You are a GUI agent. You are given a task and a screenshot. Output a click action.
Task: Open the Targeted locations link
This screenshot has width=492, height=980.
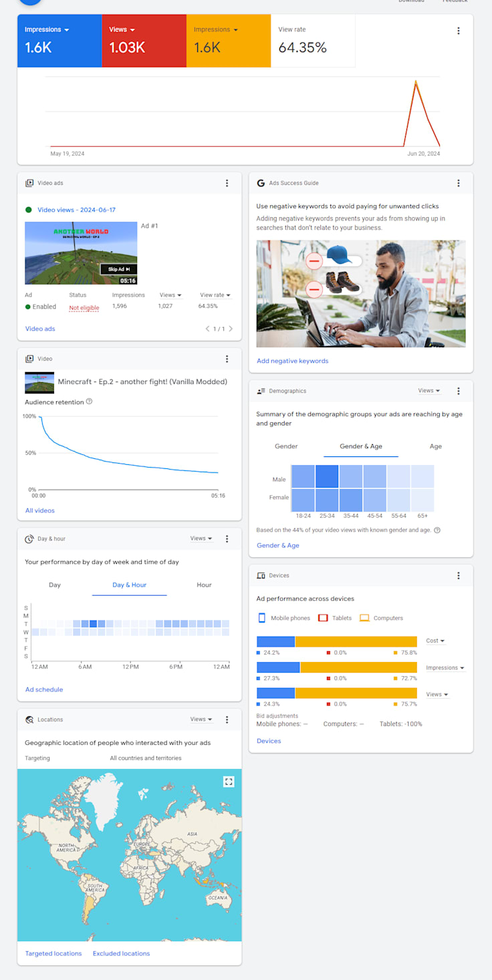click(x=53, y=953)
